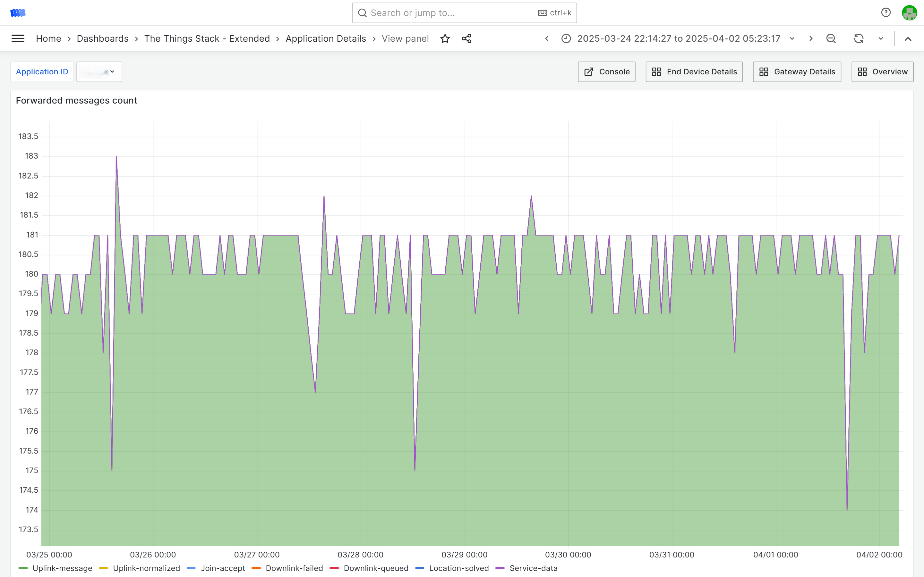924x577 pixels.
Task: Open the hamburger navigation menu
Action: pyautogui.click(x=18, y=38)
